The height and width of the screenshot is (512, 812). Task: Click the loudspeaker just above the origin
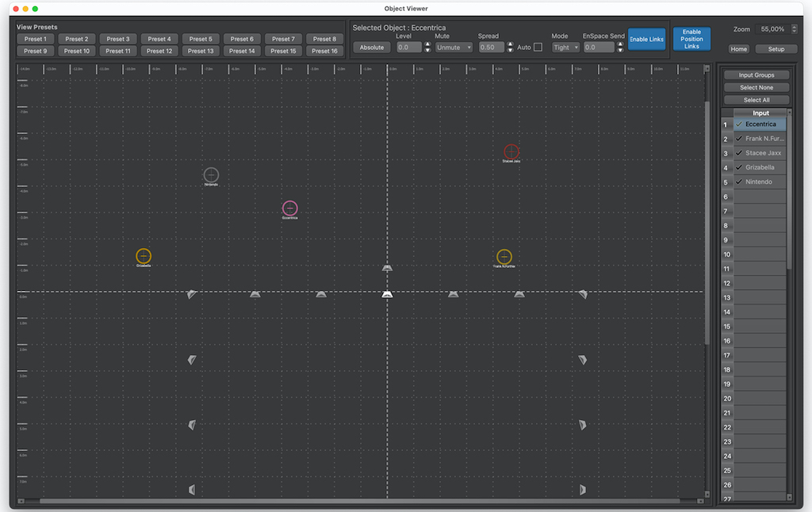click(x=387, y=268)
